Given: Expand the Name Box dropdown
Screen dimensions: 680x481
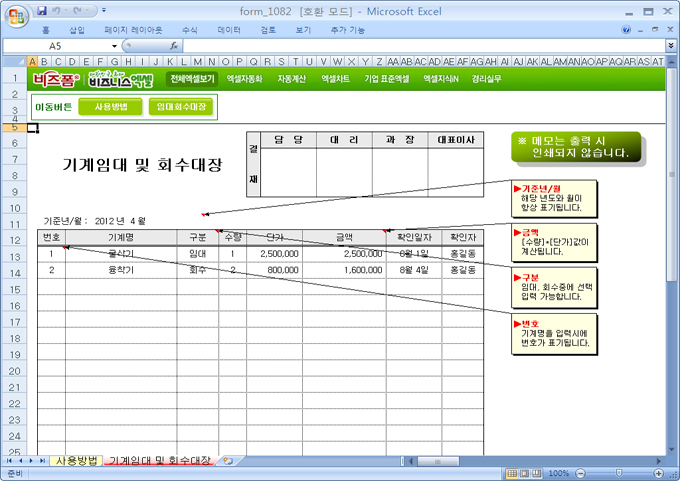Looking at the screenshot, I should (x=114, y=46).
